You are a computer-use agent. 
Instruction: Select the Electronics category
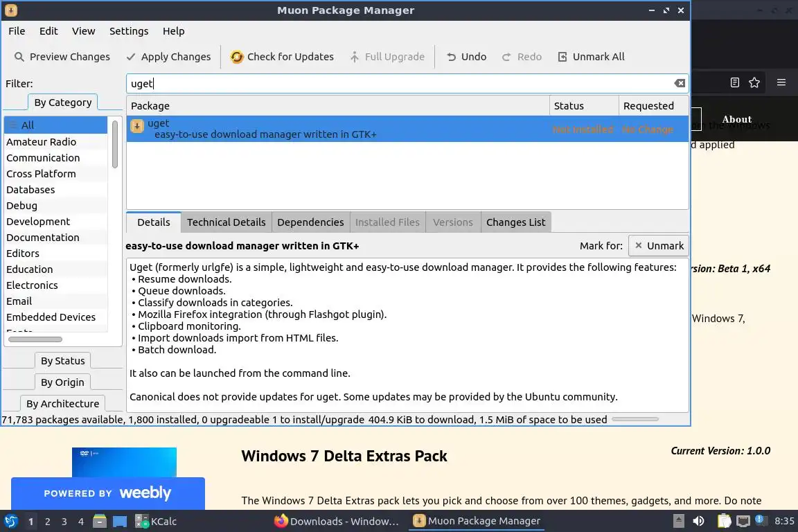coord(56,285)
